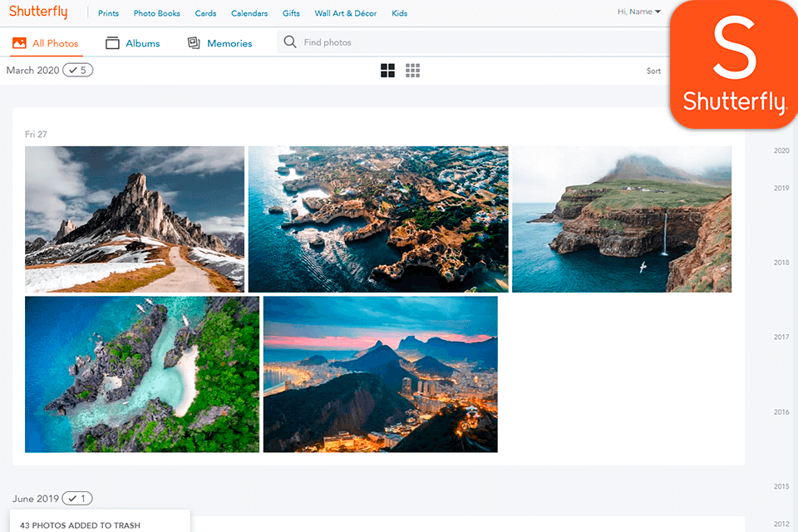
Task: Click the Fri 27 date label
Action: click(x=36, y=135)
